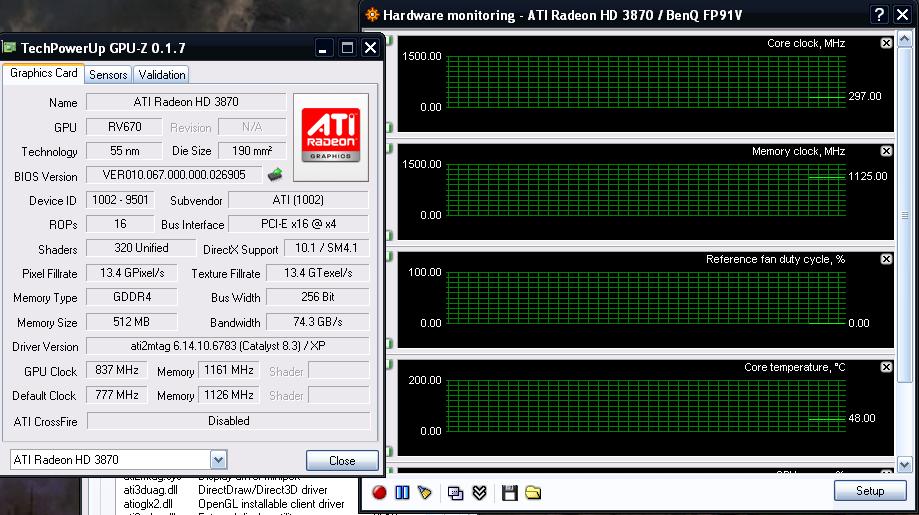
Task: Click the Memory clock graph area
Action: click(646, 191)
